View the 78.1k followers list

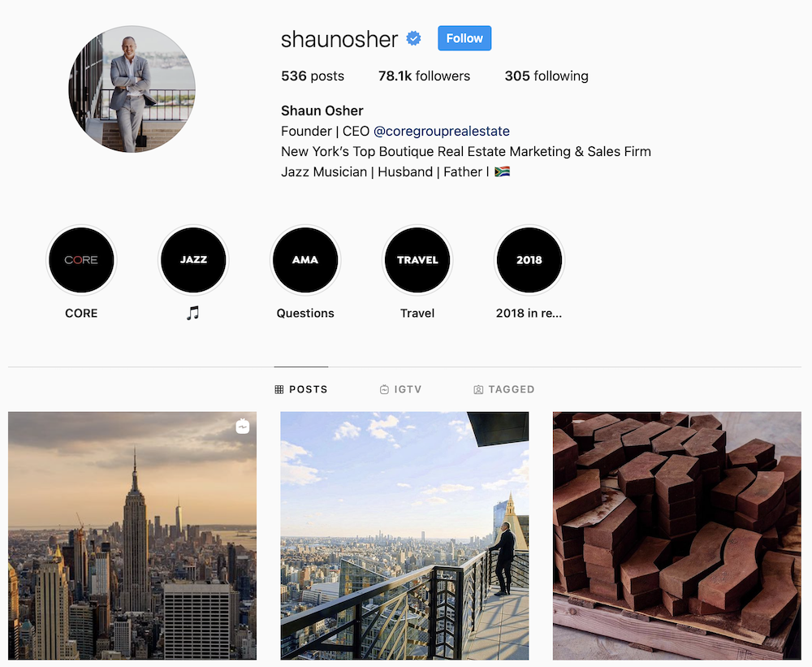424,76
